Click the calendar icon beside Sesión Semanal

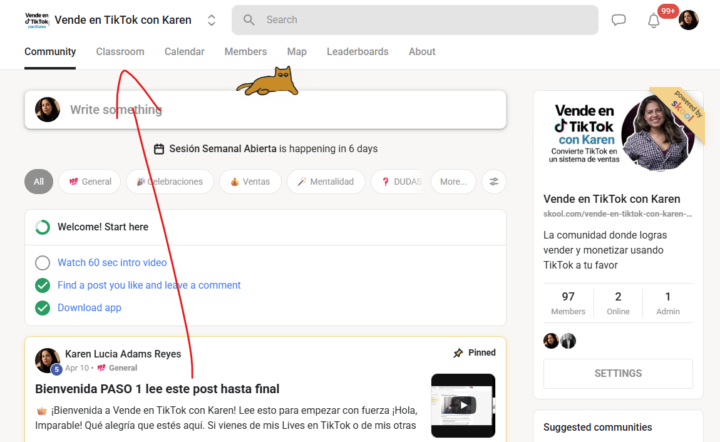[159, 149]
